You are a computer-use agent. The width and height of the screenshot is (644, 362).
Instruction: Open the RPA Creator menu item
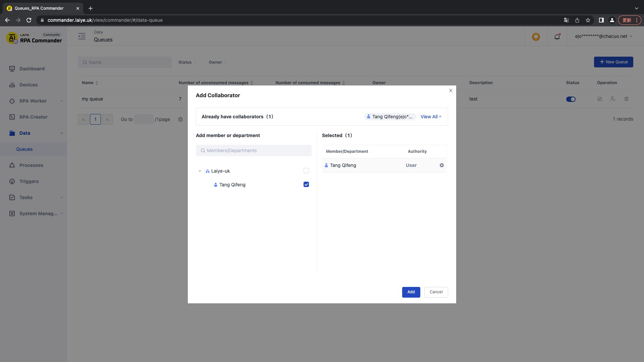point(34,117)
